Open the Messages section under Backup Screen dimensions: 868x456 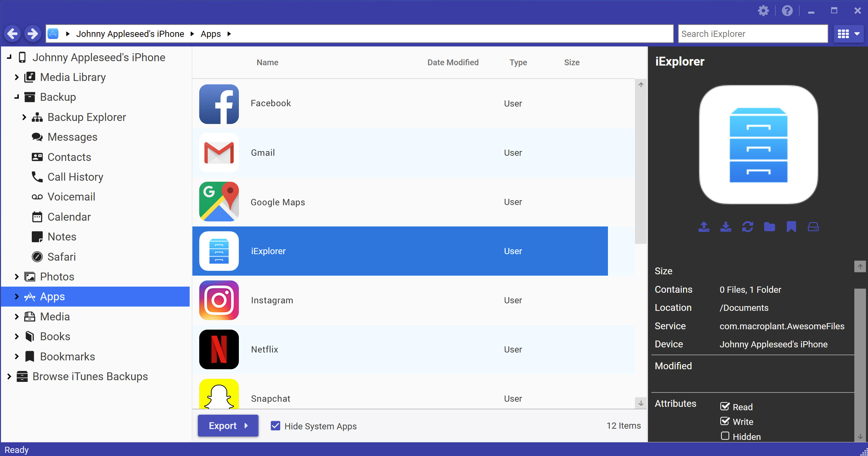pyautogui.click(x=72, y=137)
